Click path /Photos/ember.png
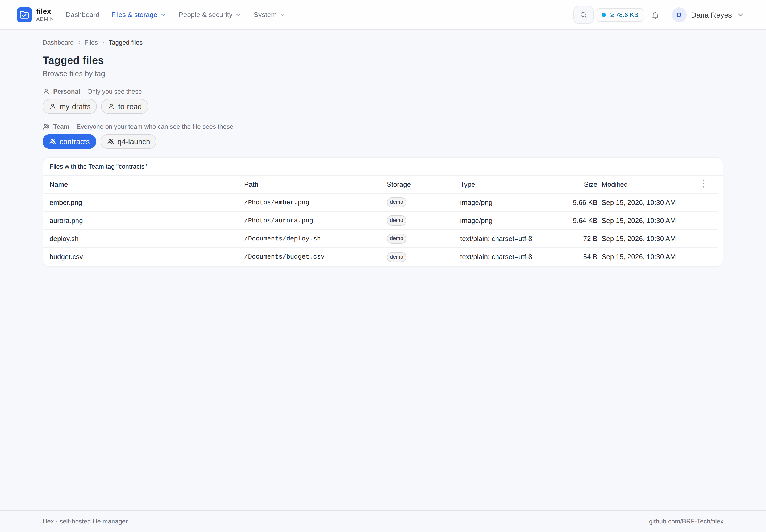This screenshot has width=766, height=532. (277, 202)
